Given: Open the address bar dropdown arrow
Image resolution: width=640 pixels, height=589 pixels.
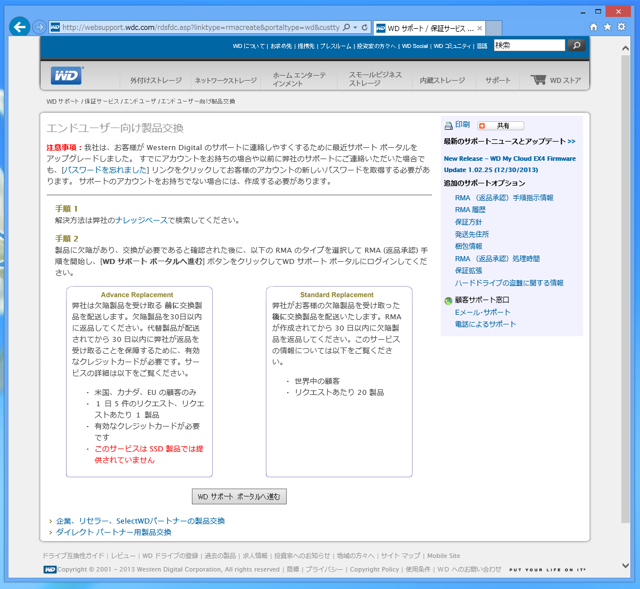Looking at the screenshot, I should click(355, 27).
